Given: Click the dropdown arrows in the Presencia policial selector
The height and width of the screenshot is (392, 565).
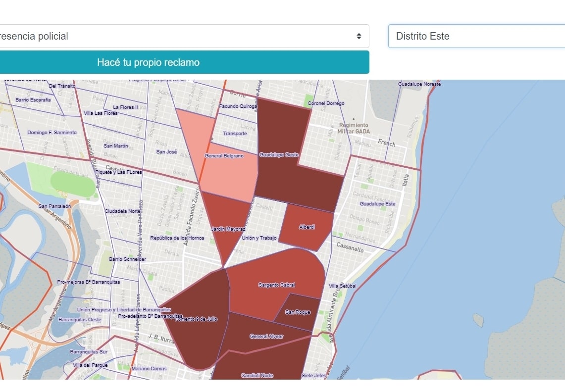Looking at the screenshot, I should 359,36.
